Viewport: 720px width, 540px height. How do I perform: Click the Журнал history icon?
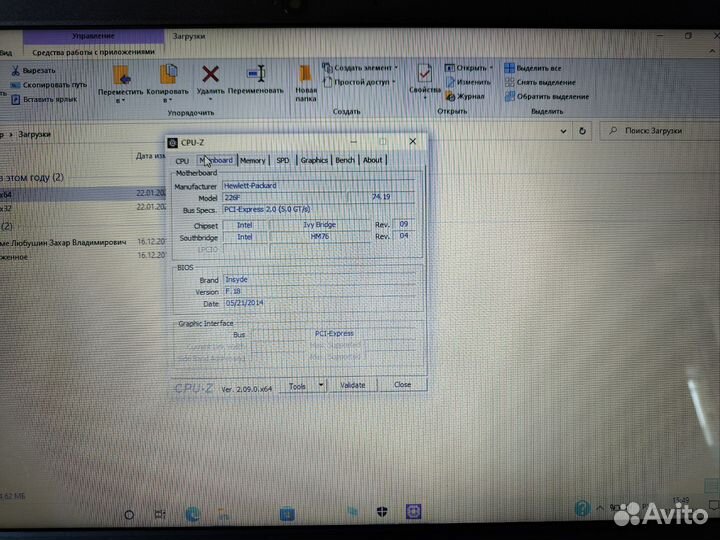tap(450, 96)
